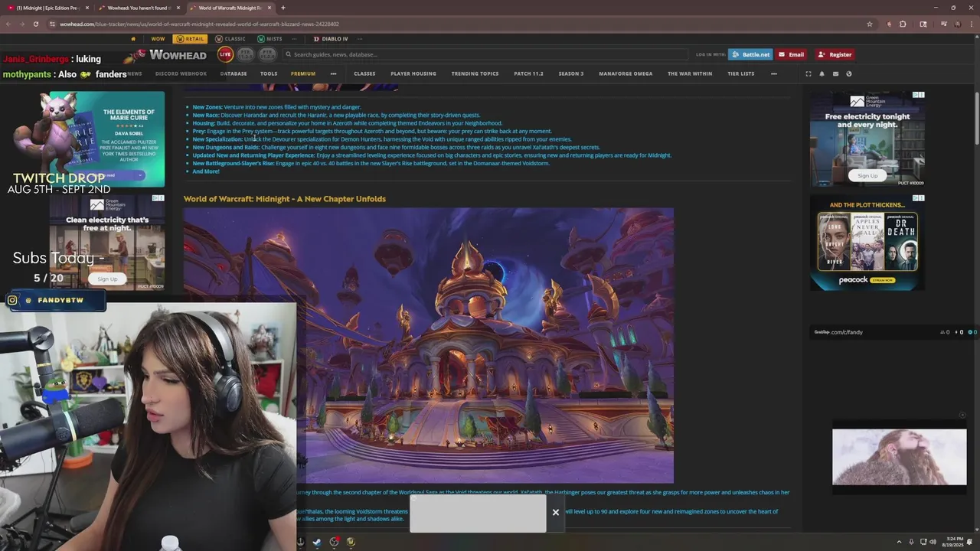Click the 'New Battleground-Slayer's Rise:' link
Viewport: 980px width, 551px height.
pyautogui.click(x=233, y=163)
